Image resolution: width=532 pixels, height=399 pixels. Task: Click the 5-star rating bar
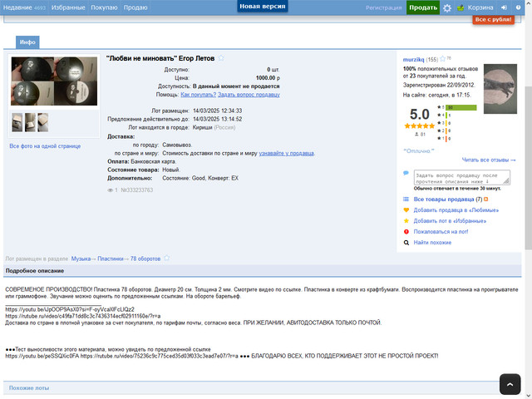tap(461, 107)
